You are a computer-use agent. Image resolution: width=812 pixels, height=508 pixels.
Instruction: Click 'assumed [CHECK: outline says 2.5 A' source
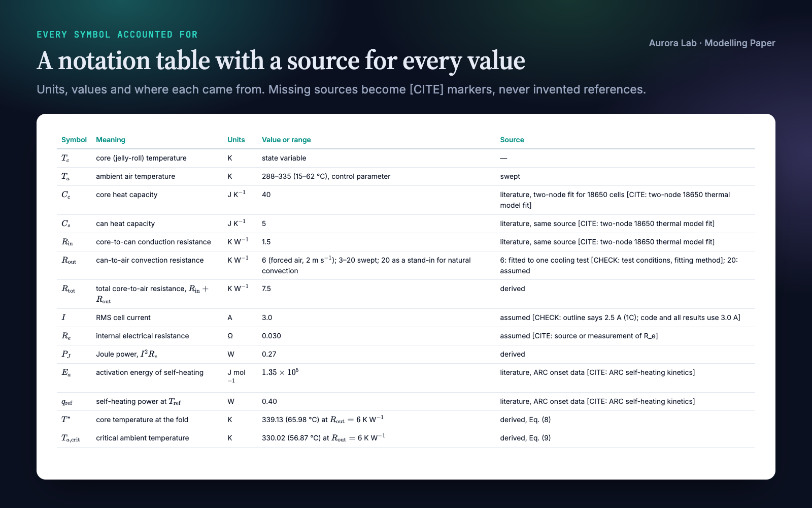pyautogui.click(x=620, y=317)
